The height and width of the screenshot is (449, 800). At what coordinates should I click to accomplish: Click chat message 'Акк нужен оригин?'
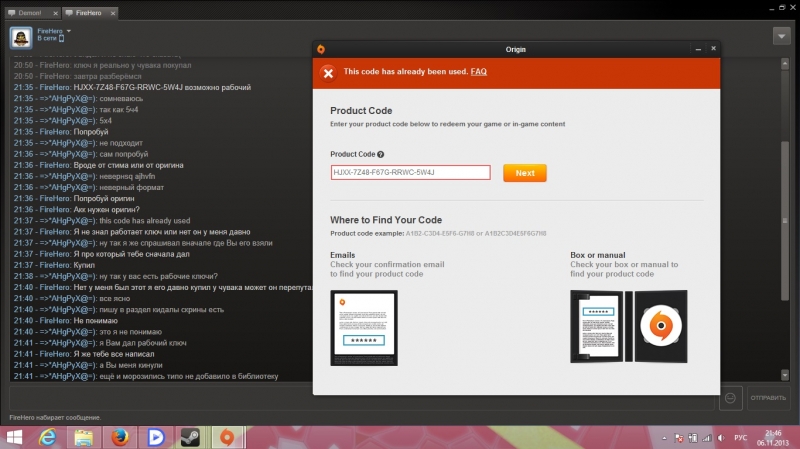pos(106,210)
